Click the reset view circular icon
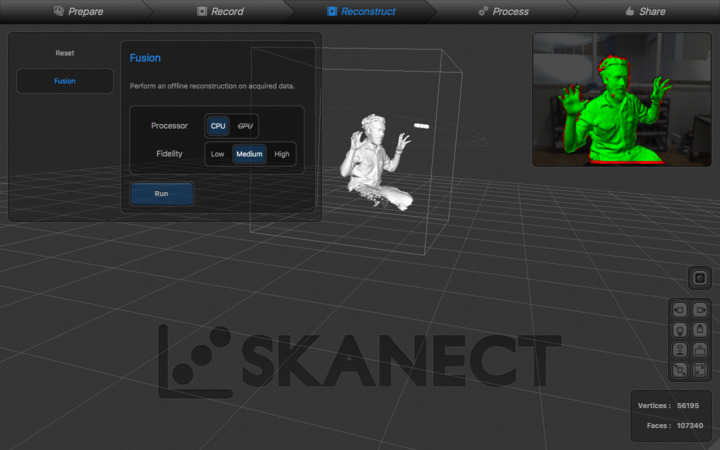The height and width of the screenshot is (450, 720). [699, 278]
